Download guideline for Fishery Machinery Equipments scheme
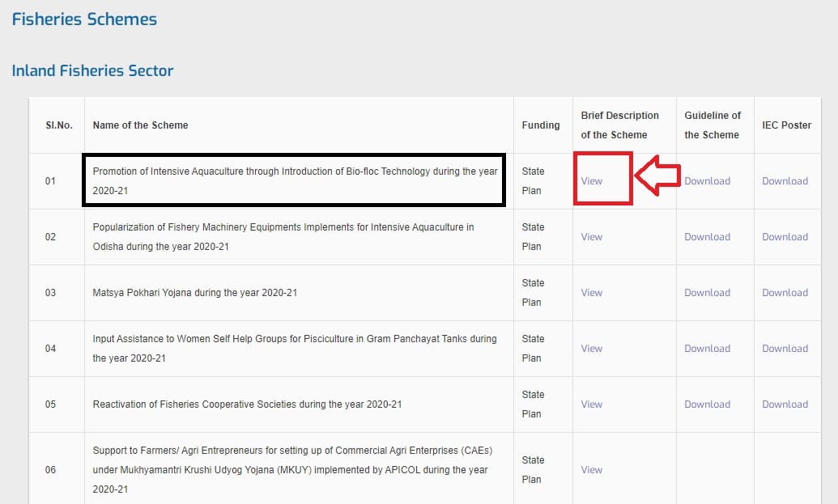 707,237
